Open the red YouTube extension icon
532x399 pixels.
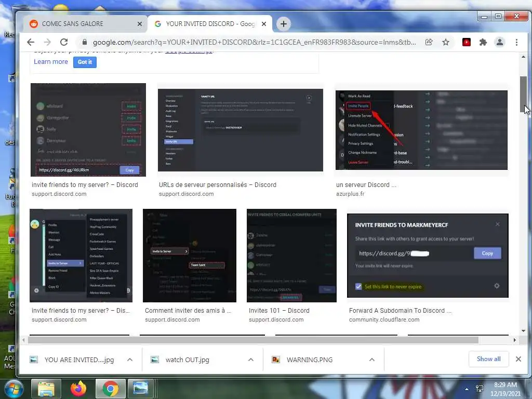(467, 42)
